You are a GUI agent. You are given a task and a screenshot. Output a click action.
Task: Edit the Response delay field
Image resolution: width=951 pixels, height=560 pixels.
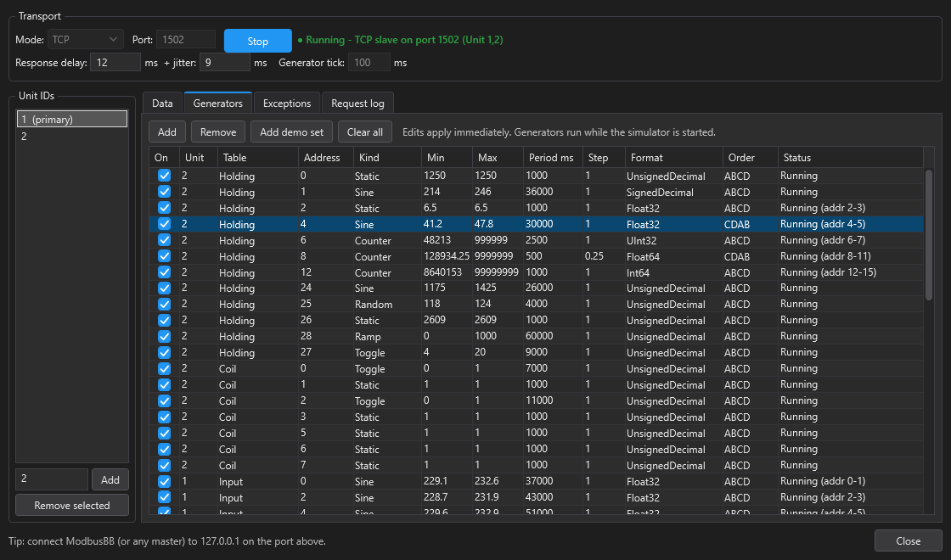pos(115,63)
